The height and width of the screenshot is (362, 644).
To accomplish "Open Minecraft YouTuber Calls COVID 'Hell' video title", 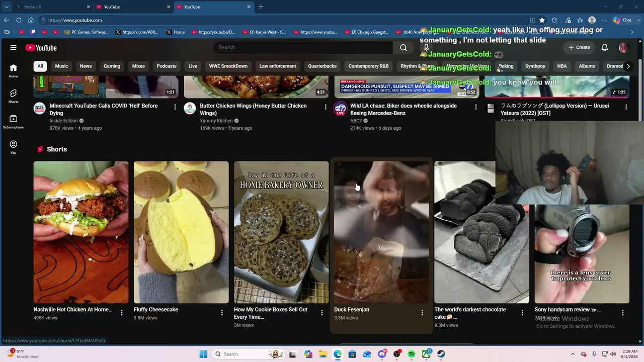I will point(104,109).
